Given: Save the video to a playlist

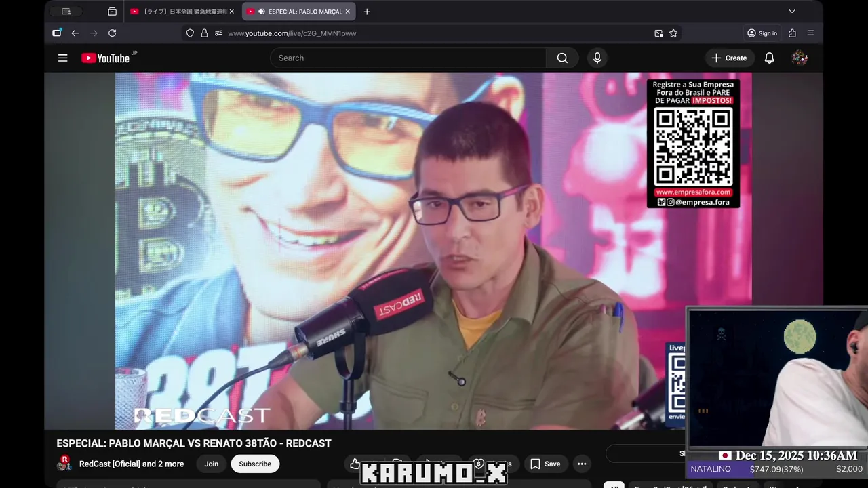Looking at the screenshot, I should 545,464.
